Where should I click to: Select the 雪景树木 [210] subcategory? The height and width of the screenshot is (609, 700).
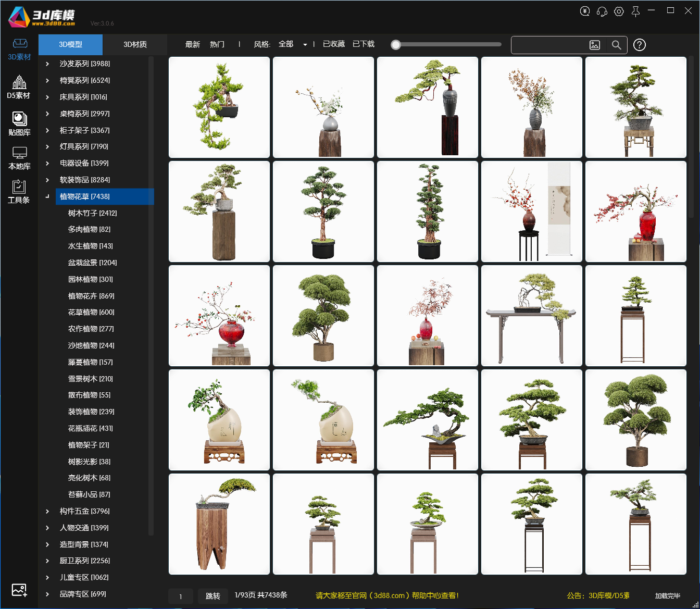(90, 379)
